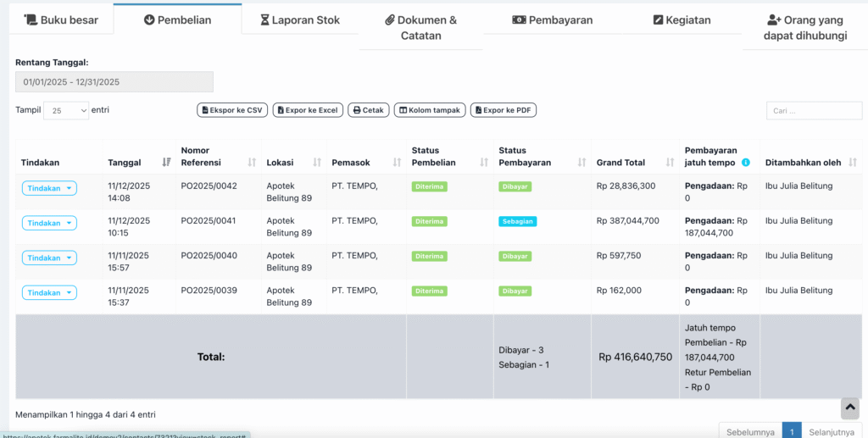The image size is (868, 438).
Task: Open Tindakan menu for PO2025/0039
Action: 49,292
